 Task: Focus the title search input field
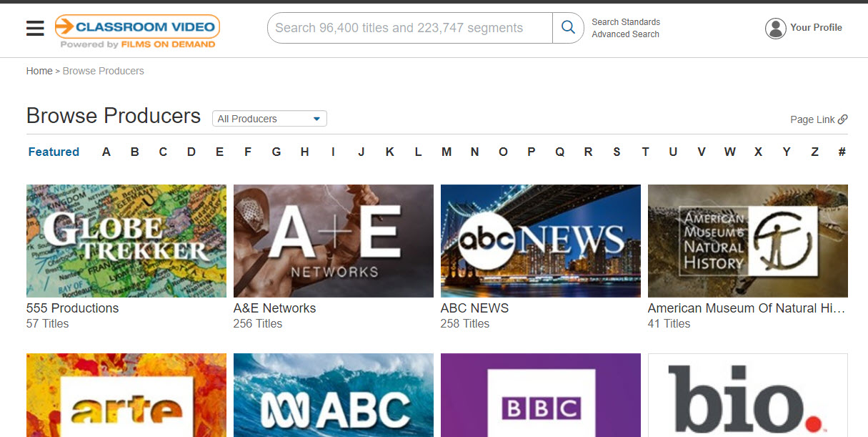tap(410, 28)
